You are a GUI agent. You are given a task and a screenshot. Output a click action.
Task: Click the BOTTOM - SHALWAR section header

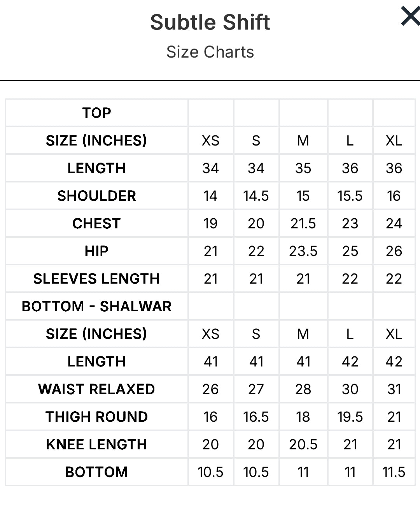96,306
